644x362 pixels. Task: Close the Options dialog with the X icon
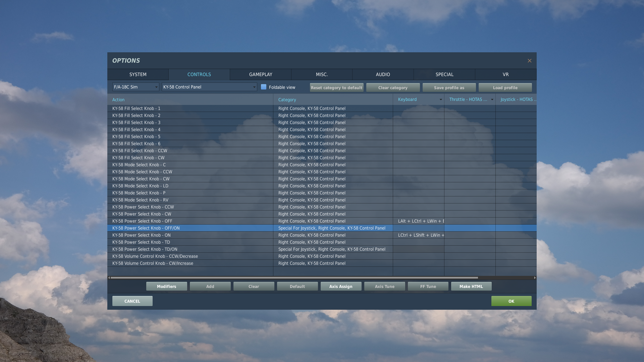point(529,61)
